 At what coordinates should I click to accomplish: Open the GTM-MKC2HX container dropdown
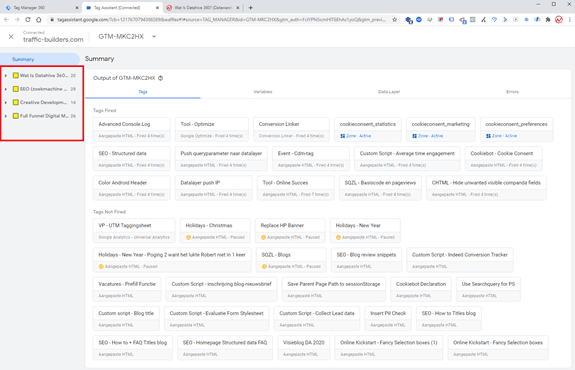tap(154, 36)
